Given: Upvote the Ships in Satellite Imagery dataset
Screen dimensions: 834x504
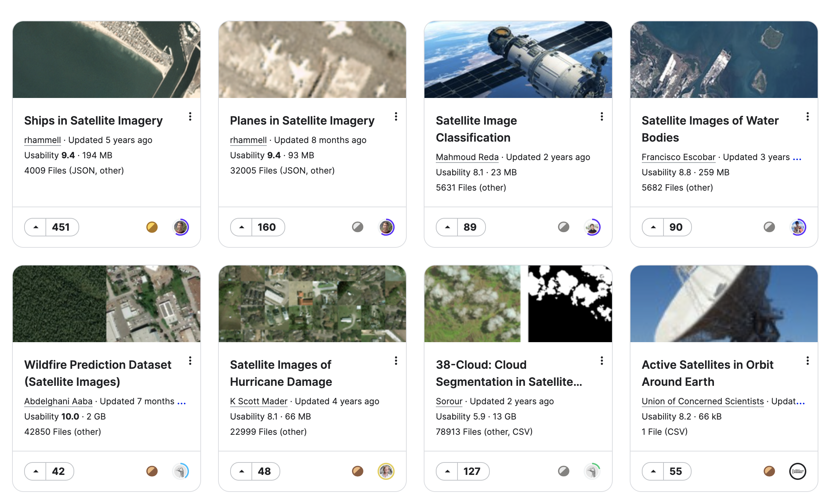Looking at the screenshot, I should pyautogui.click(x=36, y=227).
